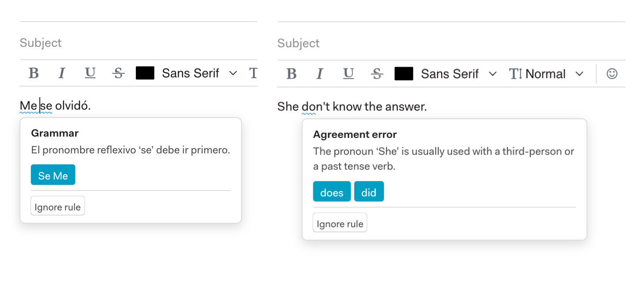
Task: Toggle bold in the Spanish editor toolbar
Action: tap(34, 73)
